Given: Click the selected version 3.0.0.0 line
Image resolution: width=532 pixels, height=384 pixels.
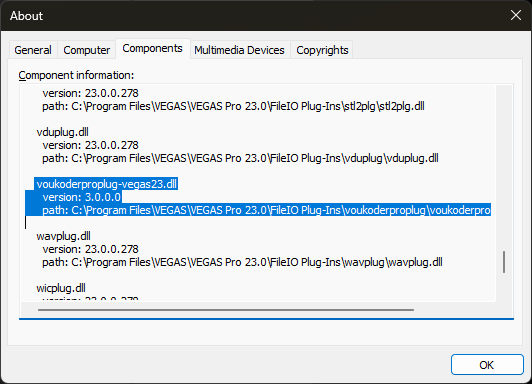Looking at the screenshot, I should (82, 197).
